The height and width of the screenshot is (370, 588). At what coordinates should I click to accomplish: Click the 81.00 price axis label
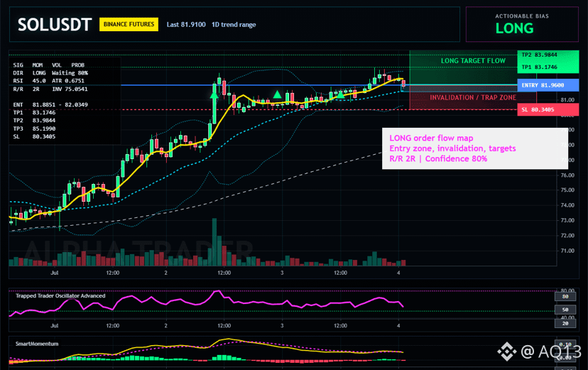click(x=567, y=99)
